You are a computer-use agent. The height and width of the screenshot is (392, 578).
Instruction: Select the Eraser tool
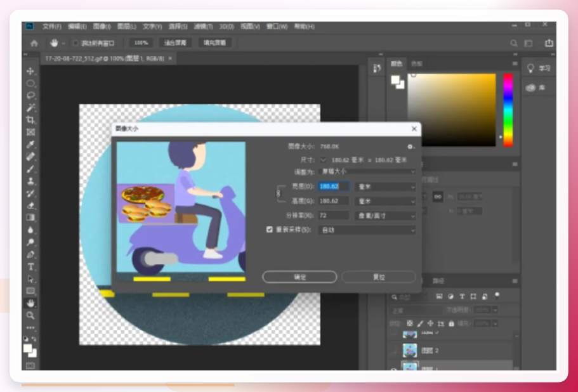point(30,206)
